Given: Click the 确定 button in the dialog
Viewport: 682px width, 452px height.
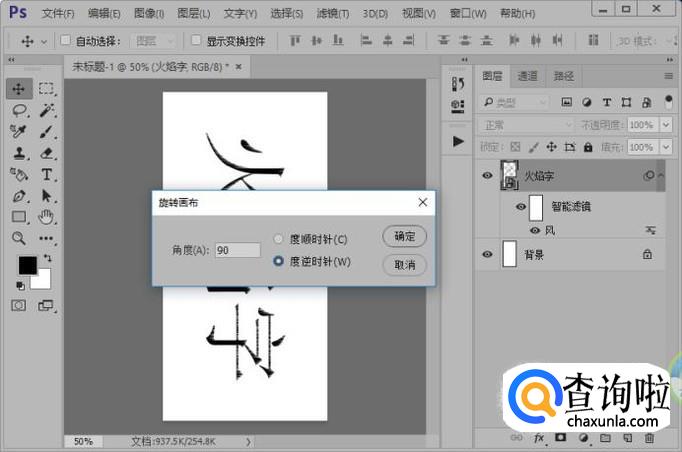Looking at the screenshot, I should coord(404,237).
